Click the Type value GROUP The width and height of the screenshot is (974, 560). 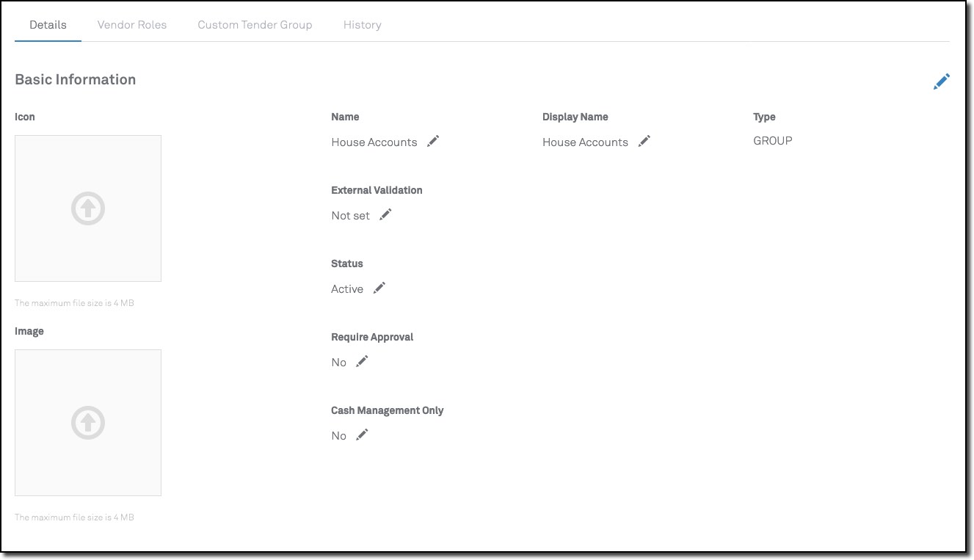coord(772,140)
